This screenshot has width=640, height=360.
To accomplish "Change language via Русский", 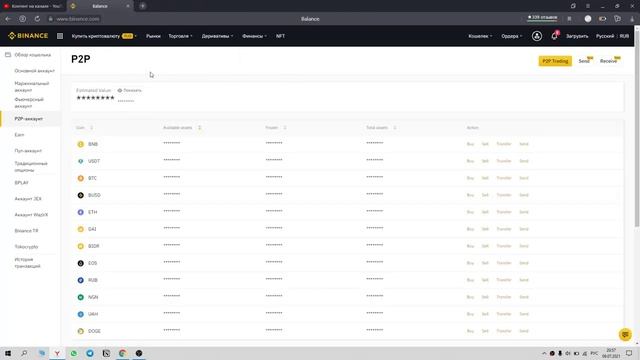I will (x=604, y=36).
